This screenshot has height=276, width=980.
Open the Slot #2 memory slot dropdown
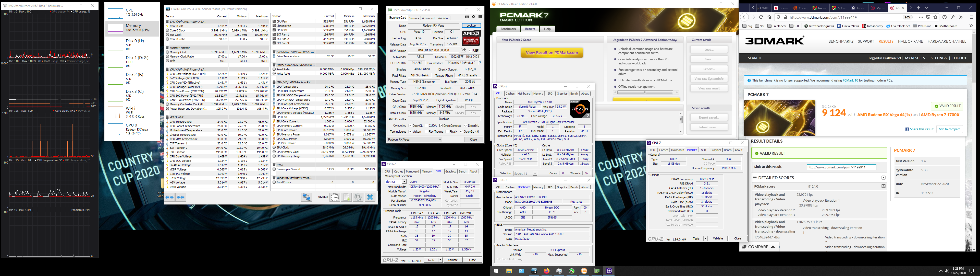pos(396,182)
